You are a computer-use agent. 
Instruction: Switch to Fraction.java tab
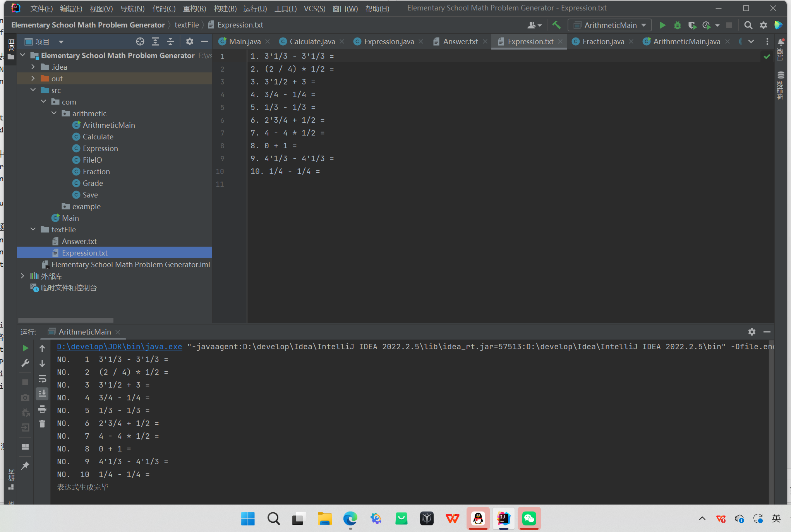click(603, 41)
